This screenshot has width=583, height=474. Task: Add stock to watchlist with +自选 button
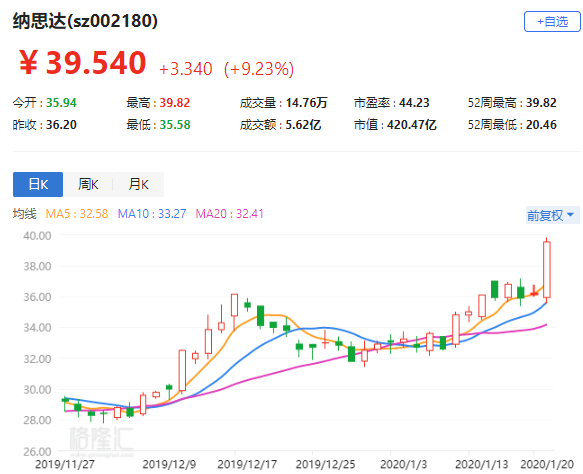552,22
